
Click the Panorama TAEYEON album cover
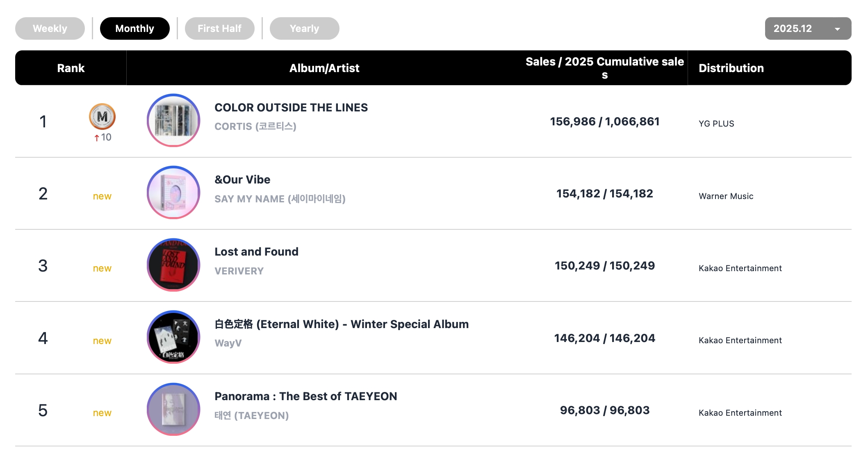point(173,409)
